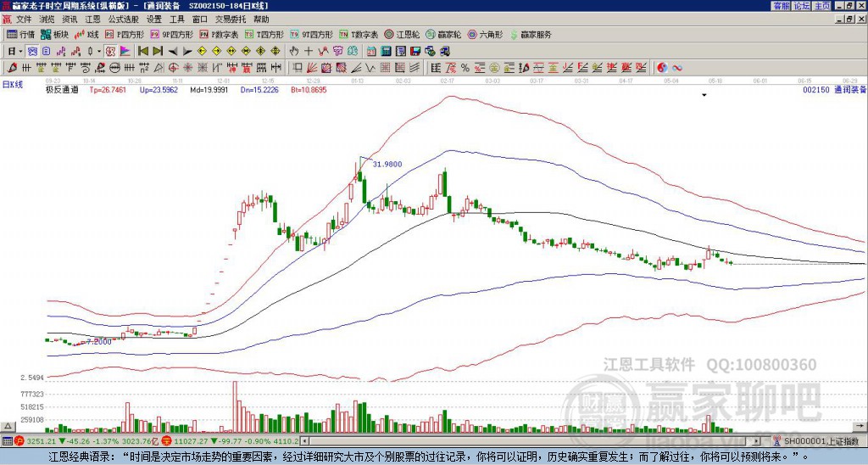Open the T四方形 tool

pos(264,34)
